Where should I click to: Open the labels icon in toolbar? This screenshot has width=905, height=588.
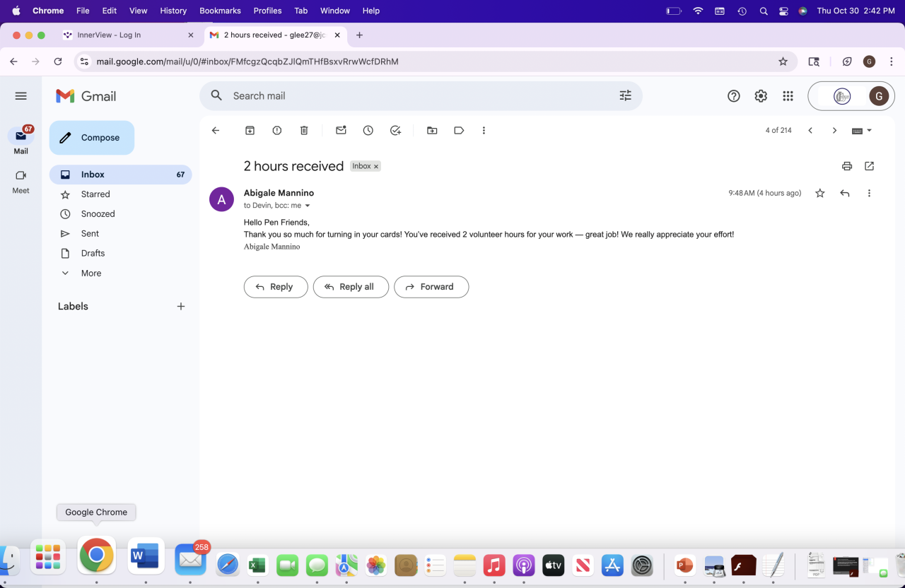pos(459,131)
